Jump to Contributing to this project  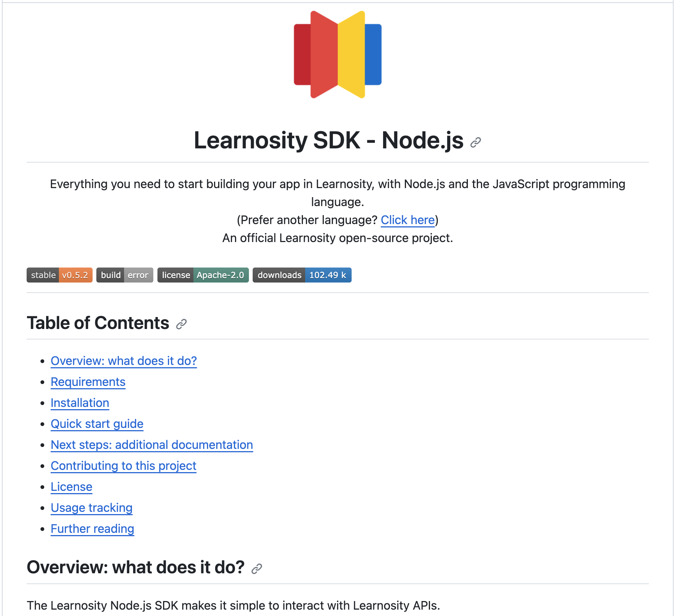coord(123,466)
